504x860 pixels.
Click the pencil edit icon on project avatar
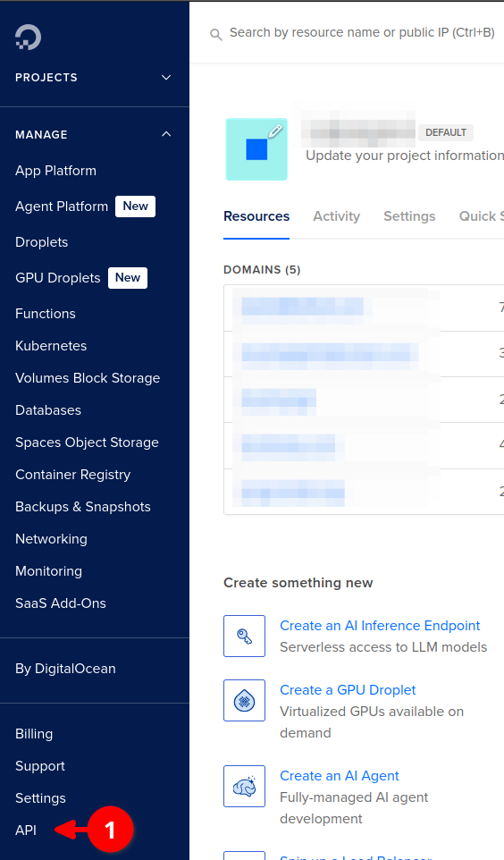(x=275, y=131)
